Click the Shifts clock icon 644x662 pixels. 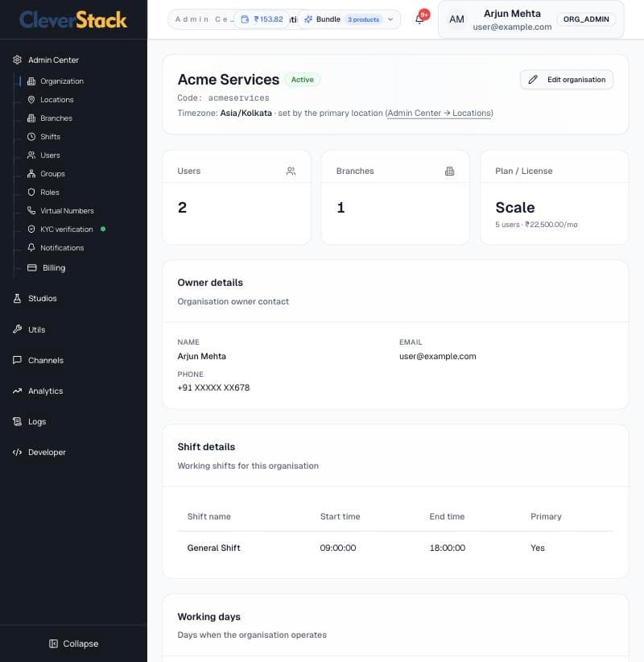pyautogui.click(x=31, y=137)
